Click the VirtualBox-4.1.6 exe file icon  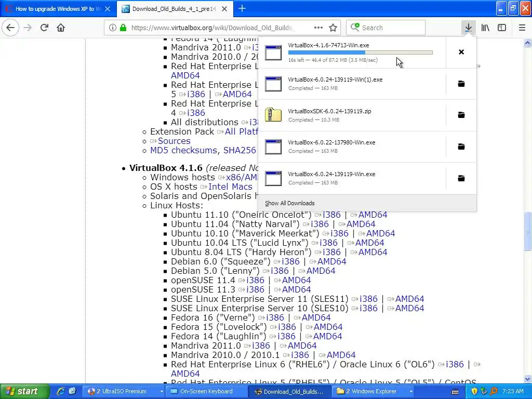[x=273, y=52]
